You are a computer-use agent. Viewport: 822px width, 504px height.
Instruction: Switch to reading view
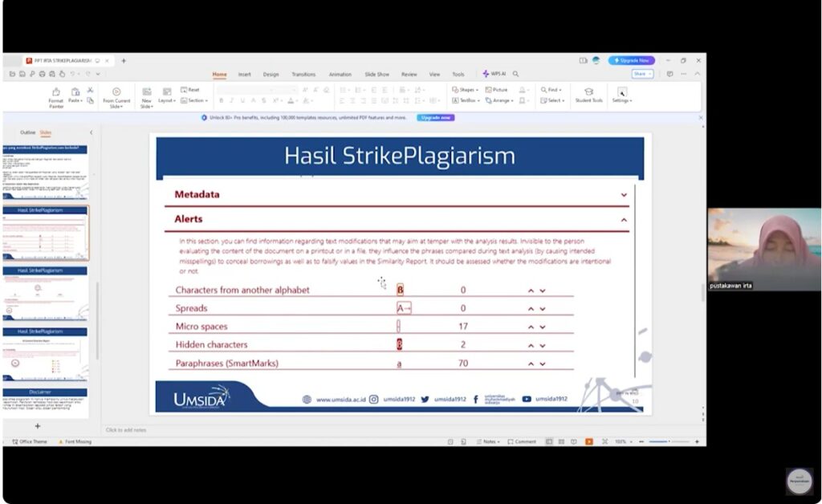pyautogui.click(x=575, y=441)
